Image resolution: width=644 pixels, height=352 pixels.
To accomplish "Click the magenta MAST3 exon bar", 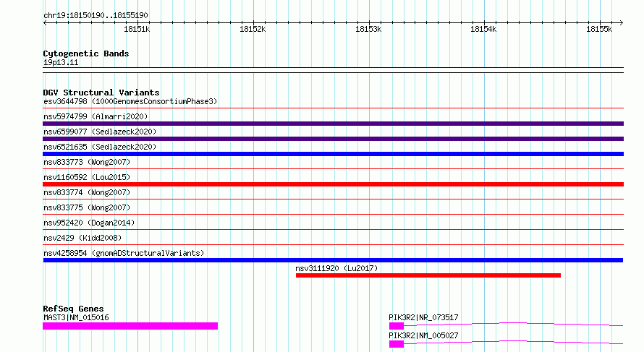I will pyautogui.click(x=130, y=326).
